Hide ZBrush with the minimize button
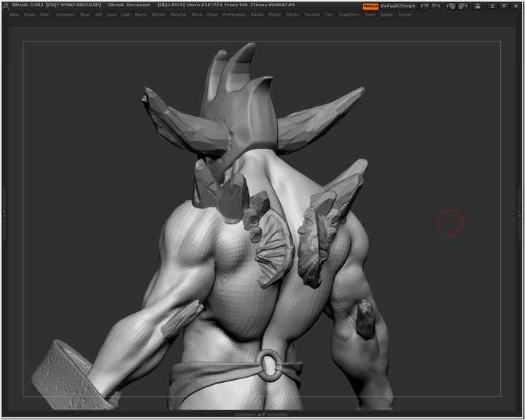This screenshot has width=525, height=420. [x=492, y=6]
